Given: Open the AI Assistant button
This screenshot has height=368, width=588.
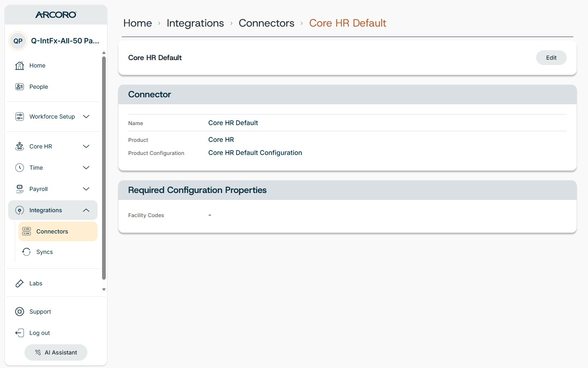Looking at the screenshot, I should [56, 352].
